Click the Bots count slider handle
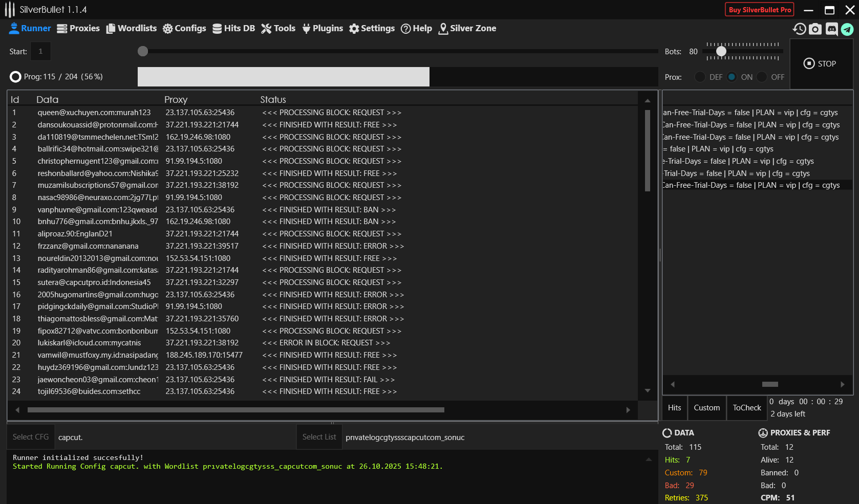Screen dimensions: 859x504 [721, 51]
